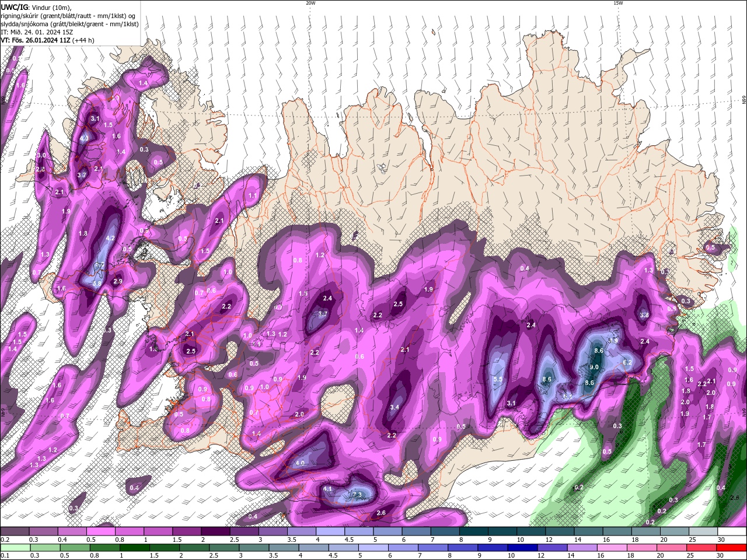This screenshot has height=560, width=747.
Task: Click the 4.3 precipitation value in the northwest
Action: point(84,139)
